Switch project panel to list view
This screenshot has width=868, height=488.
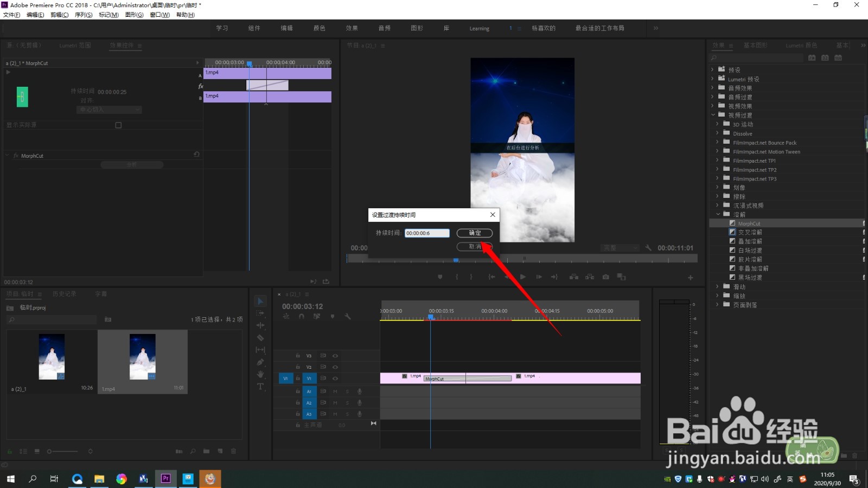coord(23,451)
